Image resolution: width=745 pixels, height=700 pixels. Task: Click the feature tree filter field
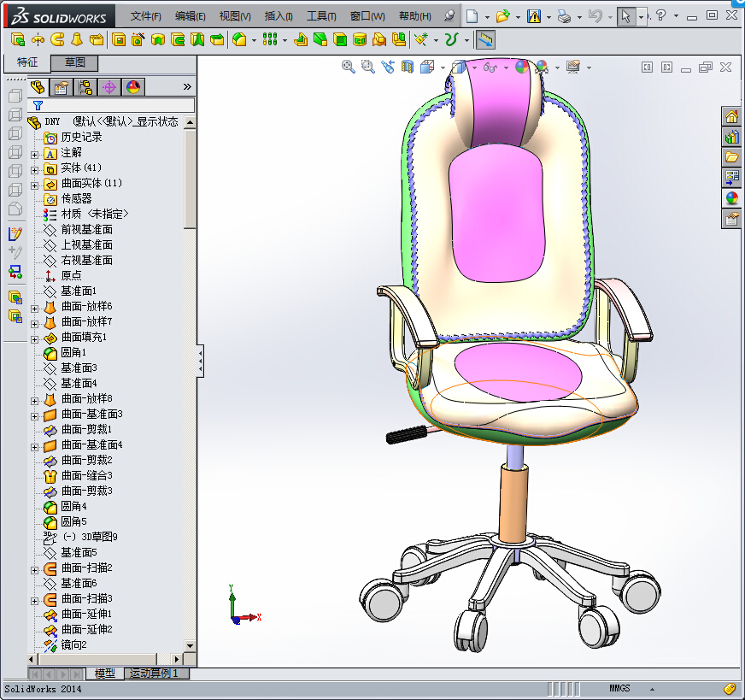point(112,105)
